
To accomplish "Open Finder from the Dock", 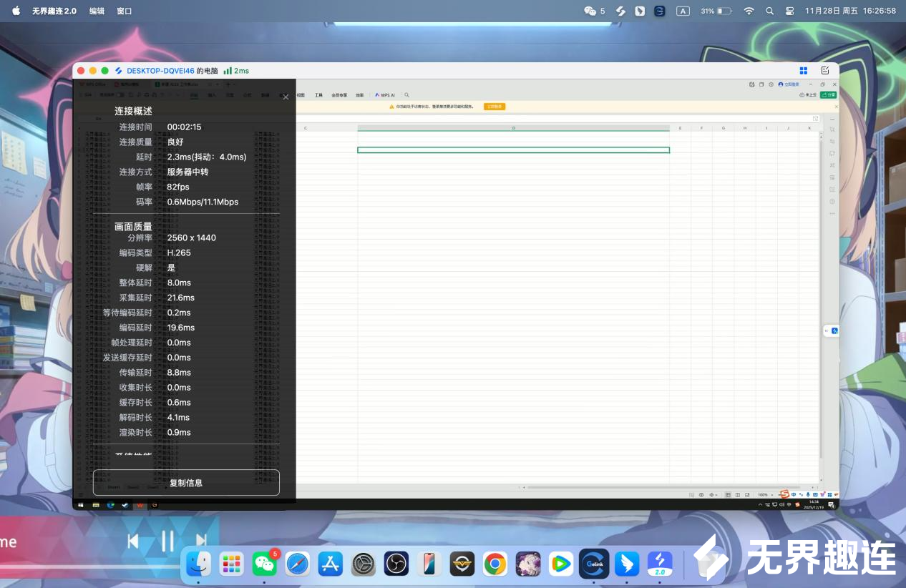I will coord(198,564).
